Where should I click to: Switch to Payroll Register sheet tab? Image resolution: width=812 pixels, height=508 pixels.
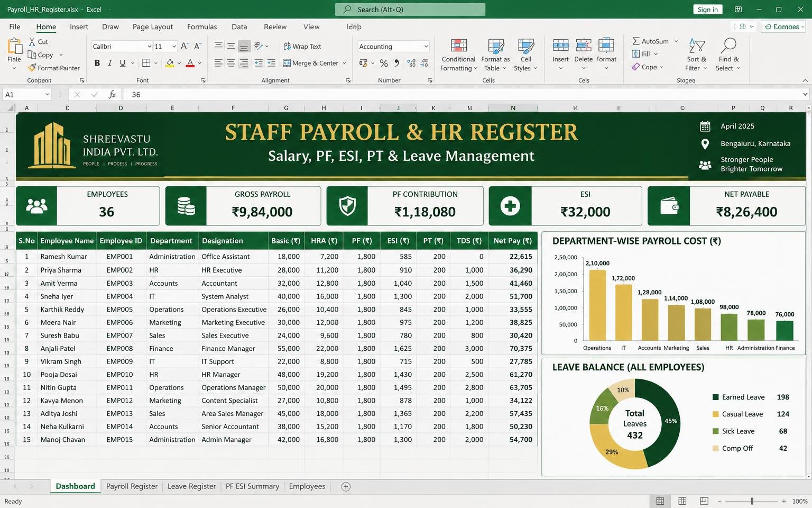tap(132, 486)
